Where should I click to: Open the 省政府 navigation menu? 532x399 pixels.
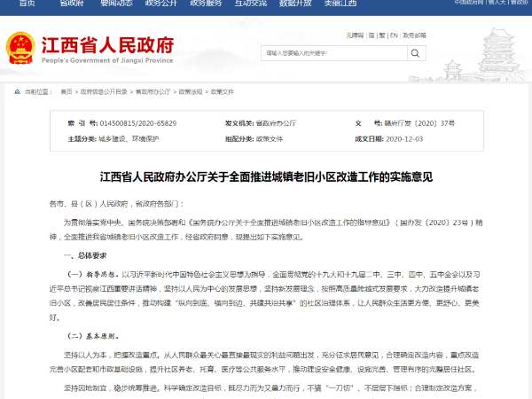(72, 3)
